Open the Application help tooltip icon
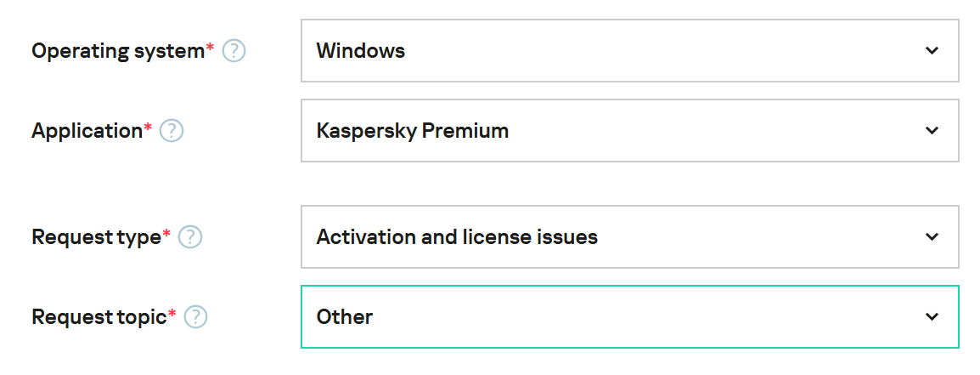The width and height of the screenshot is (980, 375). [x=172, y=131]
